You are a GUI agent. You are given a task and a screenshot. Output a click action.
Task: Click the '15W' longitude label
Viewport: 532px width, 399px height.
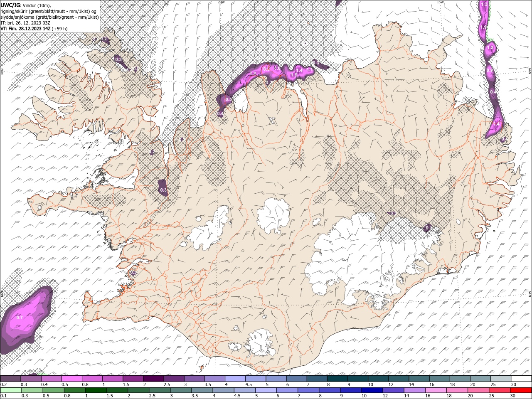(x=440, y=2)
